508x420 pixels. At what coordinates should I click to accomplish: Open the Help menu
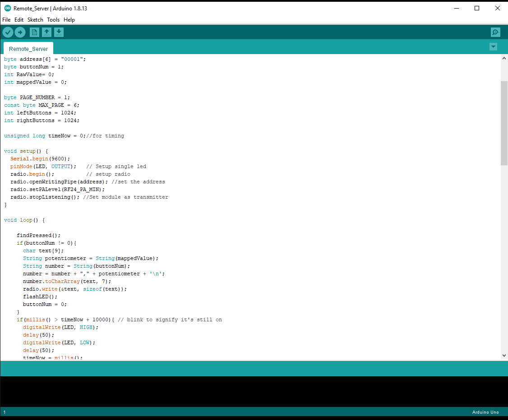69,19
